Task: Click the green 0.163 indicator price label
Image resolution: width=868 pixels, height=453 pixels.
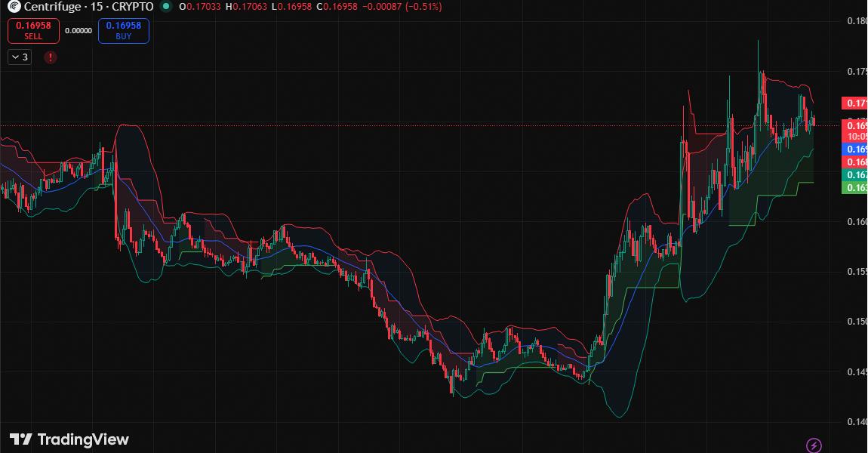Action: pyautogui.click(x=854, y=187)
